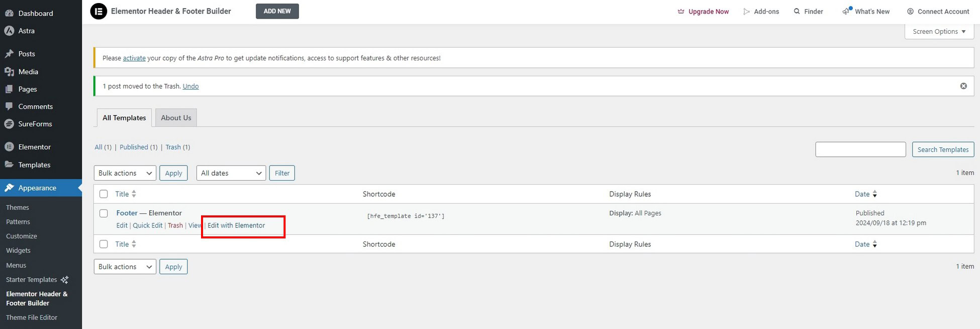This screenshot has height=329, width=980.
Task: Click View under Footer template
Action: [195, 225]
